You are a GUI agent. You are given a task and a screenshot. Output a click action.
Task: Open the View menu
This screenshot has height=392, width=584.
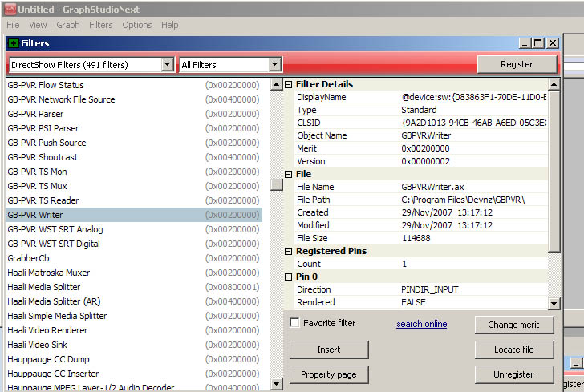click(x=38, y=25)
